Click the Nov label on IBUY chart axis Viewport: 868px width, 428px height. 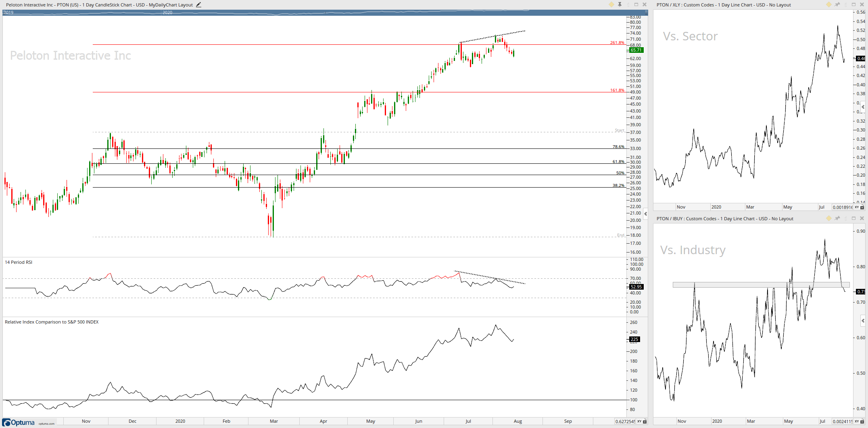click(682, 421)
